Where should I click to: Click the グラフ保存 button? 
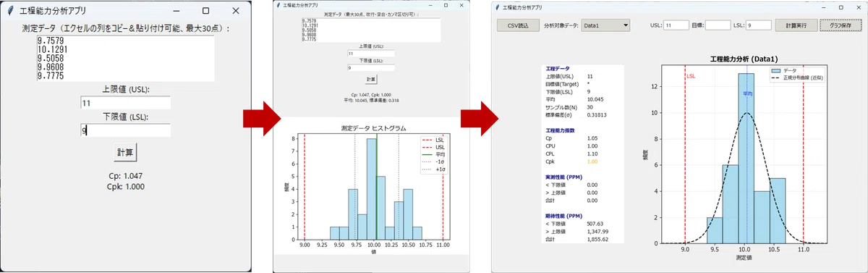(840, 25)
